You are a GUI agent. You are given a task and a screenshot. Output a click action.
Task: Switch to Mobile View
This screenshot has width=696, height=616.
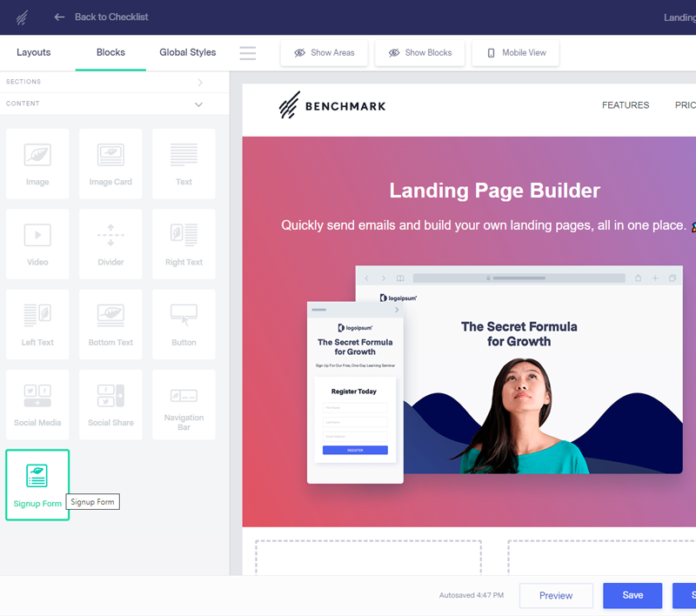515,53
